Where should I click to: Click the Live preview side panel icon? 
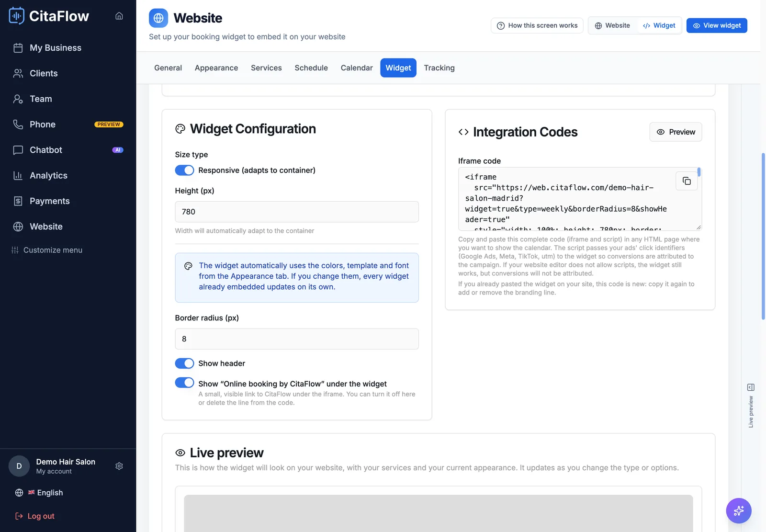click(x=751, y=387)
